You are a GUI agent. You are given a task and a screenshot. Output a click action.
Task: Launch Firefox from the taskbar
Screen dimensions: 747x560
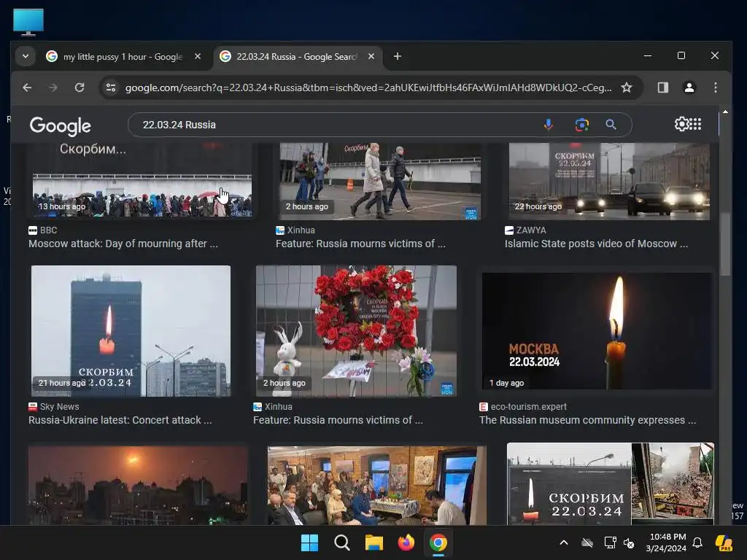click(406, 542)
